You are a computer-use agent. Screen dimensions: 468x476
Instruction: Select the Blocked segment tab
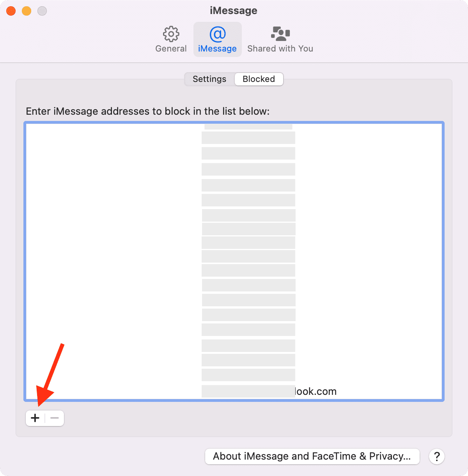259,79
